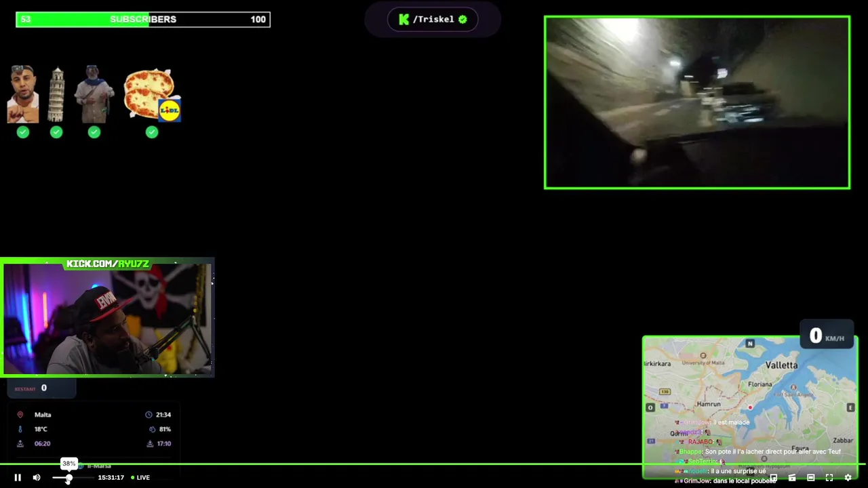Click the green stream progress bar
Image resolution: width=868 pixels, height=488 pixels.
click(434, 464)
